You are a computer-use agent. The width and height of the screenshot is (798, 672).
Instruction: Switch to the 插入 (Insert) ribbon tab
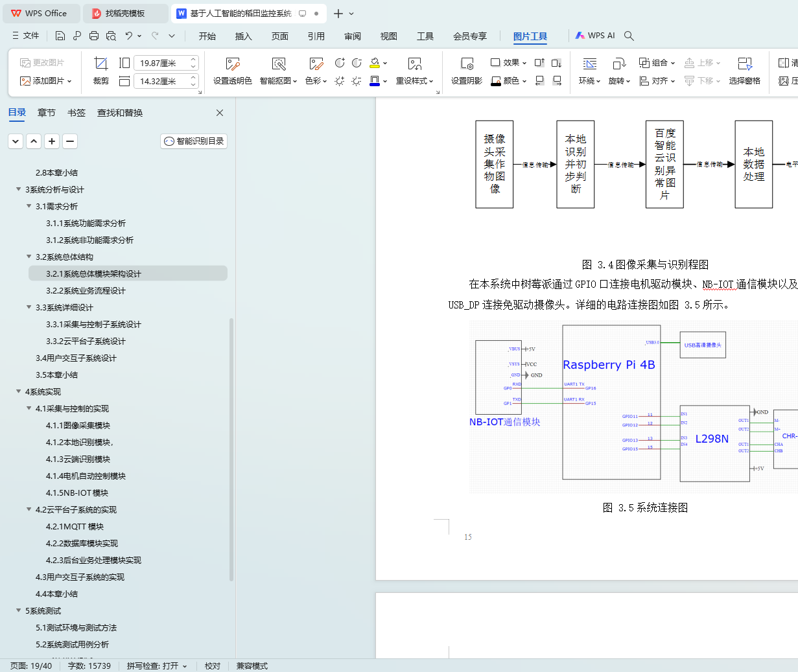pos(244,36)
